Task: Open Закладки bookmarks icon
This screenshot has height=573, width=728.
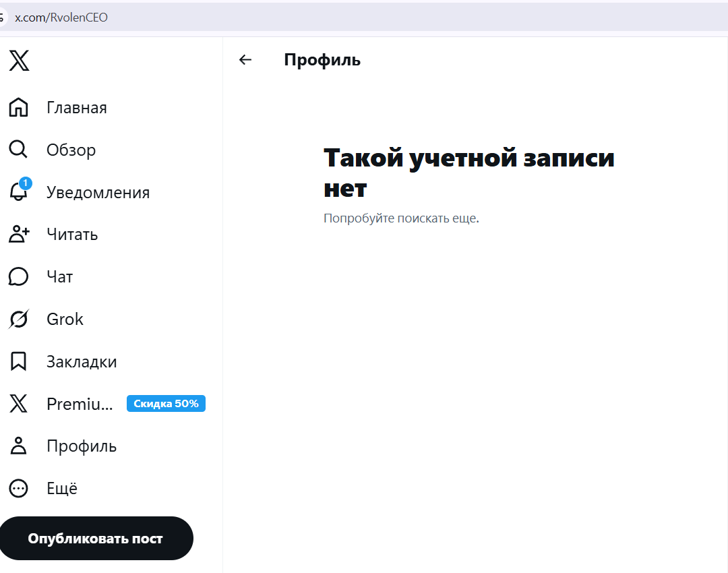Action: point(18,361)
